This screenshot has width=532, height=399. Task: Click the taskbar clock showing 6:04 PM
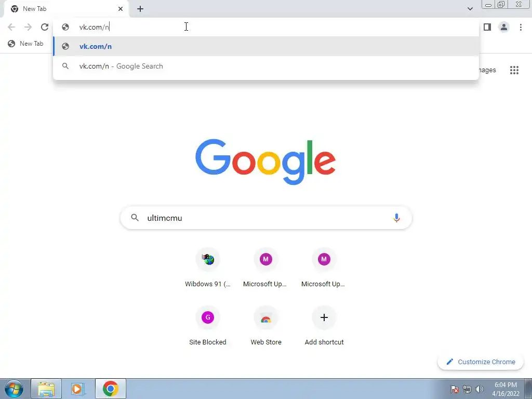506,389
